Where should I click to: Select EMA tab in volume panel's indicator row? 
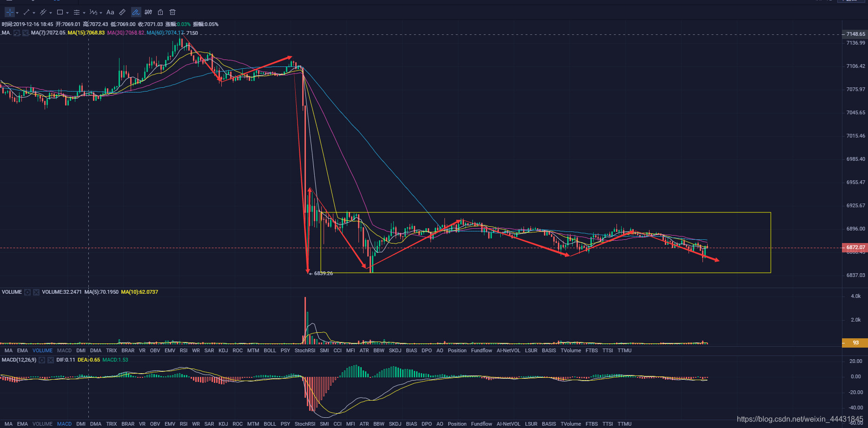point(22,351)
